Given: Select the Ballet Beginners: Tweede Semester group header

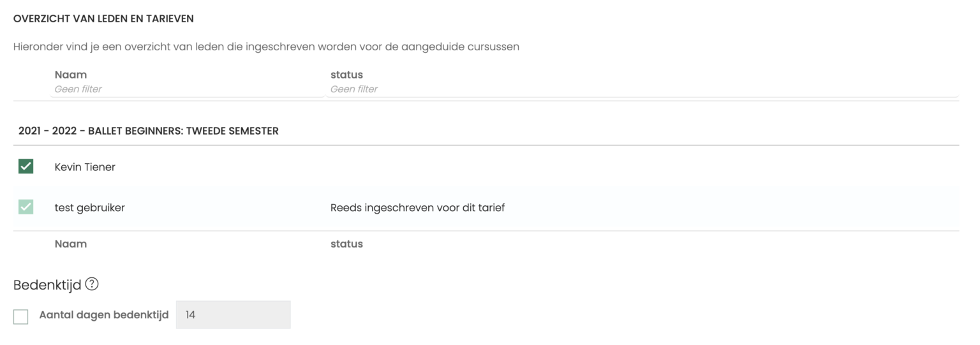Looking at the screenshot, I should pos(149,131).
